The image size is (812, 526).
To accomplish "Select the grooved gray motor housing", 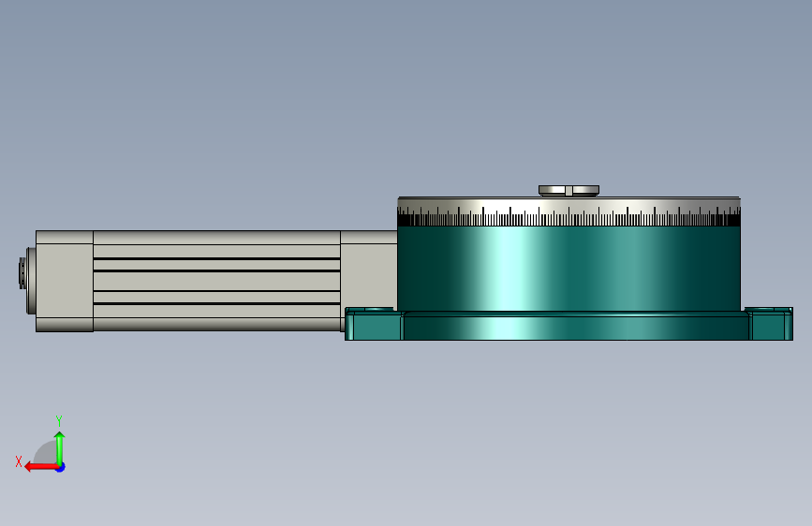I will pos(216,281).
